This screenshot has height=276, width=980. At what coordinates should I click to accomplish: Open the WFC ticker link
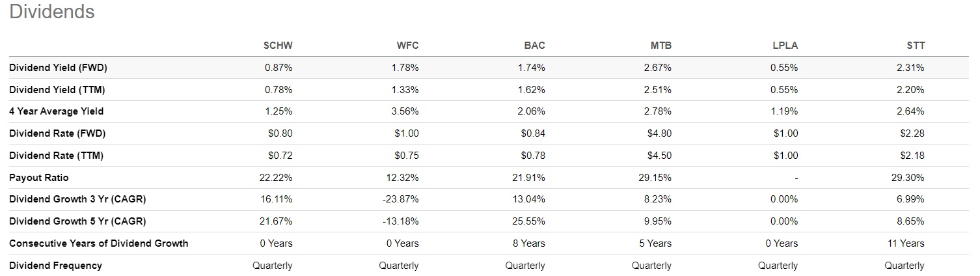click(x=407, y=46)
